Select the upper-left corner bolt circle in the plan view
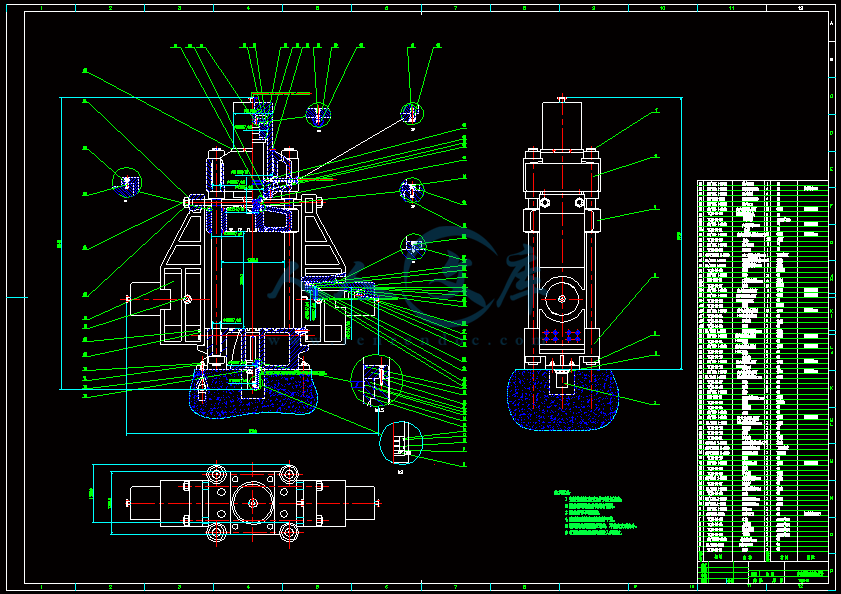The width and height of the screenshot is (841, 594). [217, 474]
